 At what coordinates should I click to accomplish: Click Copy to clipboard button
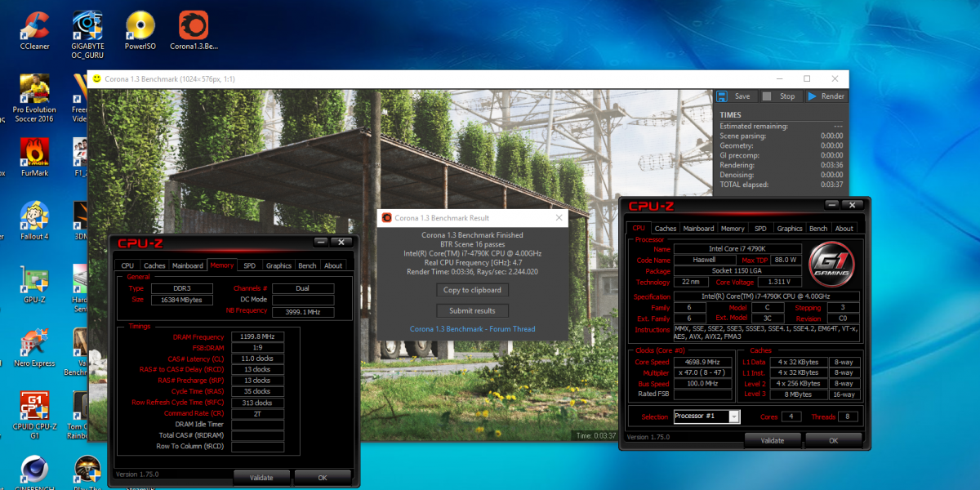473,290
